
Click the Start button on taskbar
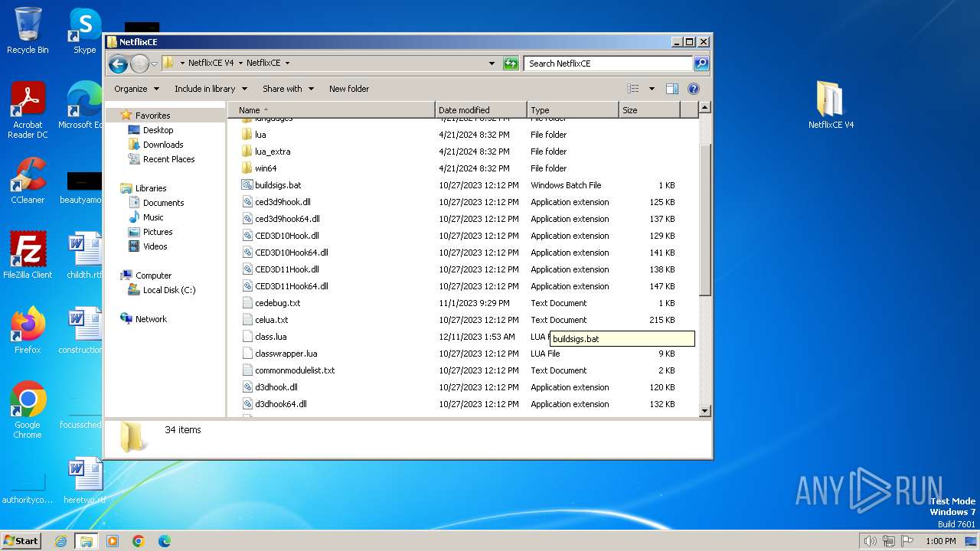21,540
